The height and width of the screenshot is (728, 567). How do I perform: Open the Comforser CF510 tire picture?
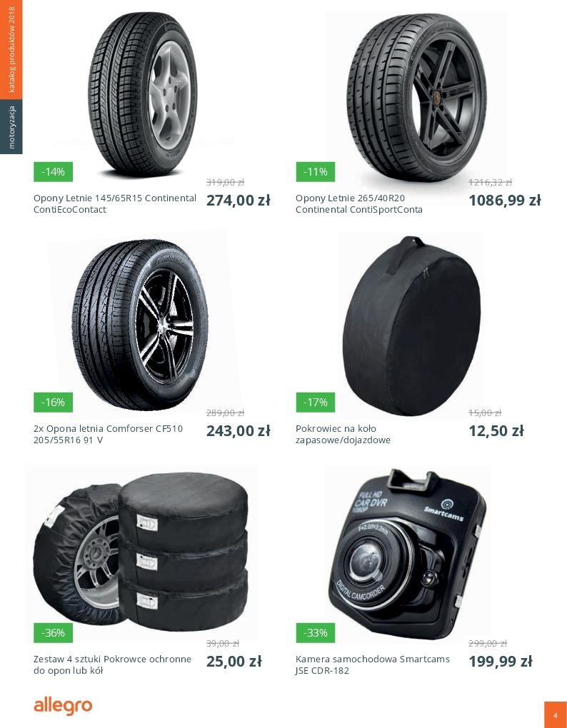[140, 324]
